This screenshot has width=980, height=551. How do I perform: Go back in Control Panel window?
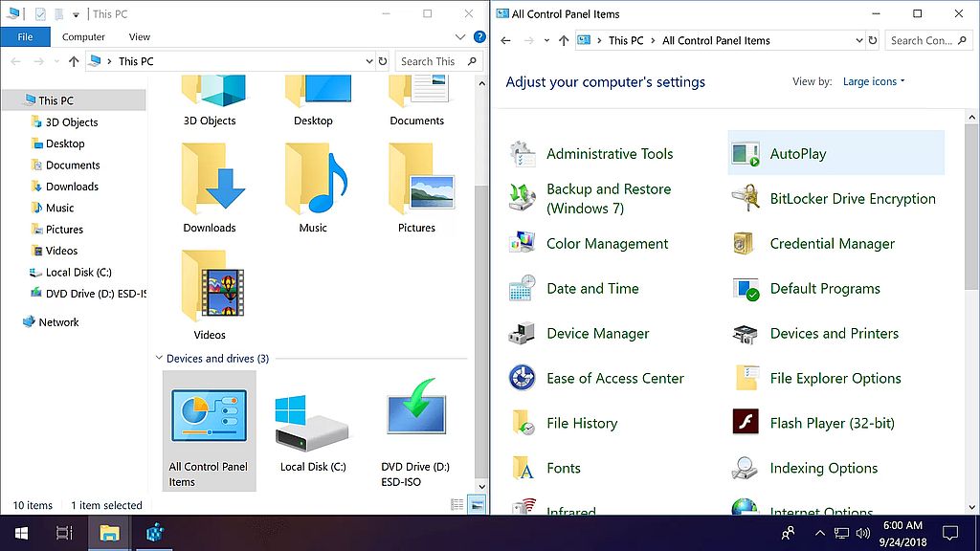click(x=505, y=40)
